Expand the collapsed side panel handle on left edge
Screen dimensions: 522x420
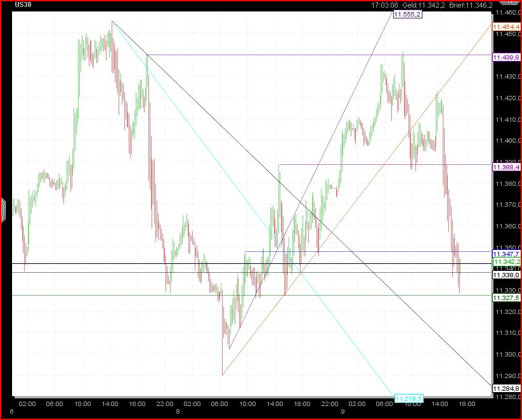[3, 210]
